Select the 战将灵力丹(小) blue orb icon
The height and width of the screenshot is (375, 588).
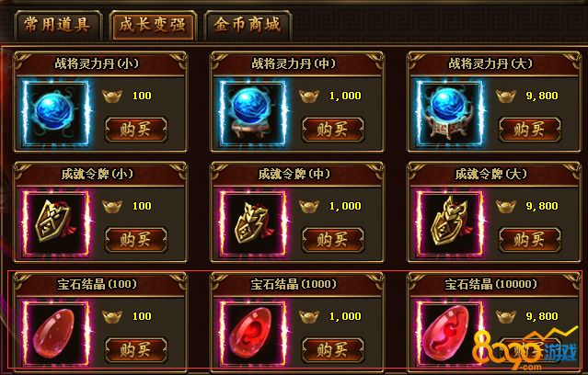click(x=56, y=113)
